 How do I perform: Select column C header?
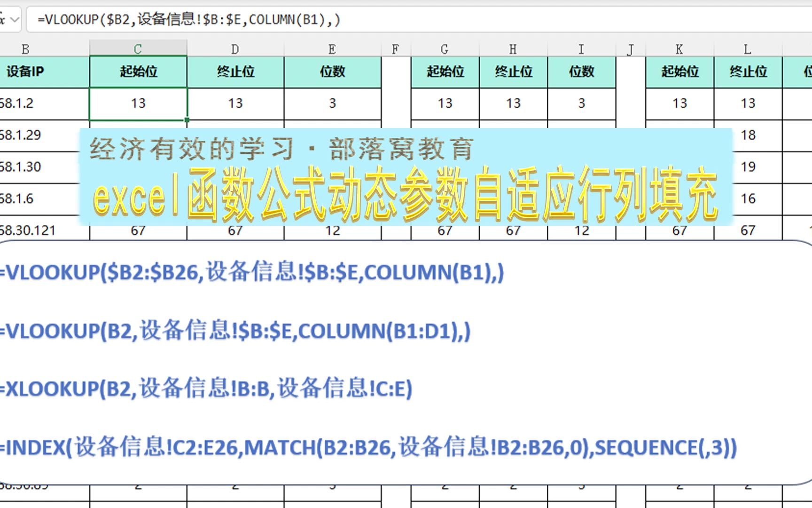click(138, 49)
